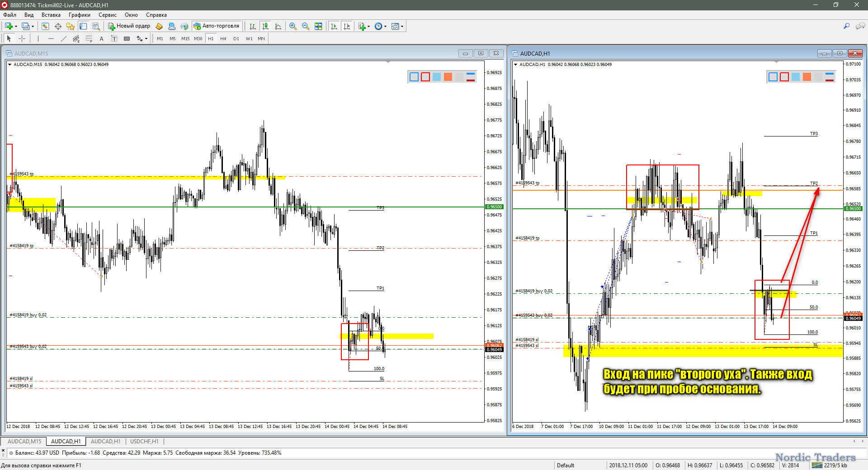Viewport: 868px width, 470px height.
Task: Select the Trendline tool
Action: [64, 39]
